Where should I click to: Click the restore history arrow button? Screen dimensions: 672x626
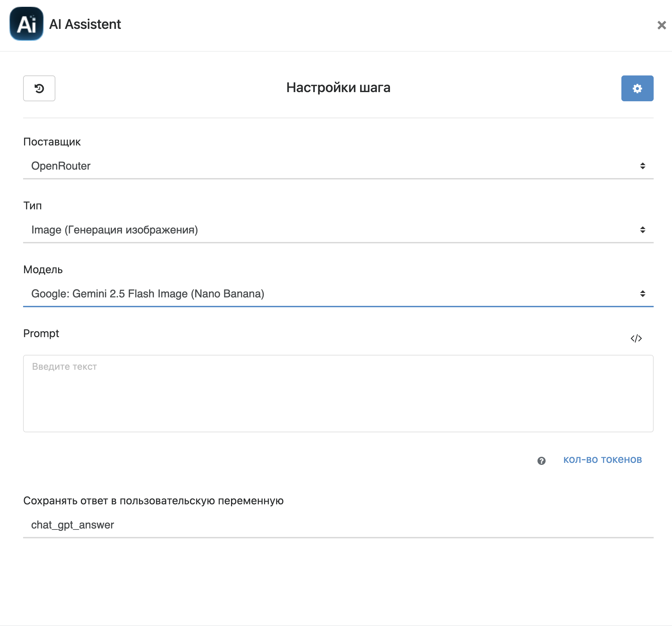click(x=39, y=88)
